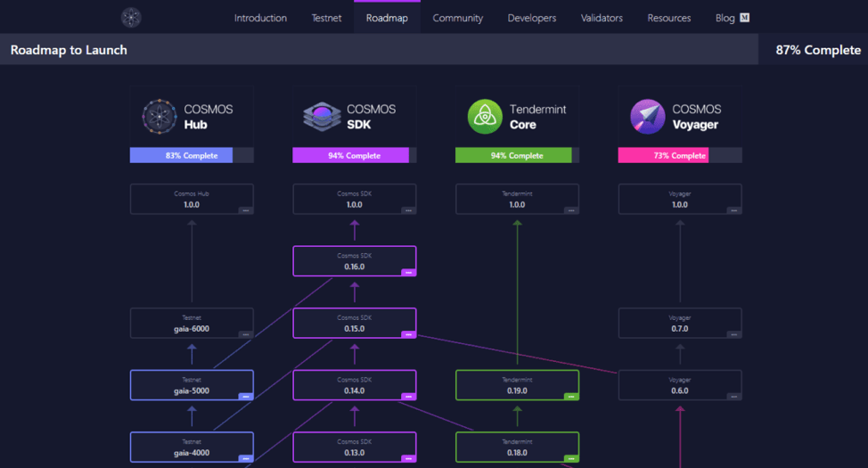
Task: Click the gaia-6000 version text
Action: [192, 329]
